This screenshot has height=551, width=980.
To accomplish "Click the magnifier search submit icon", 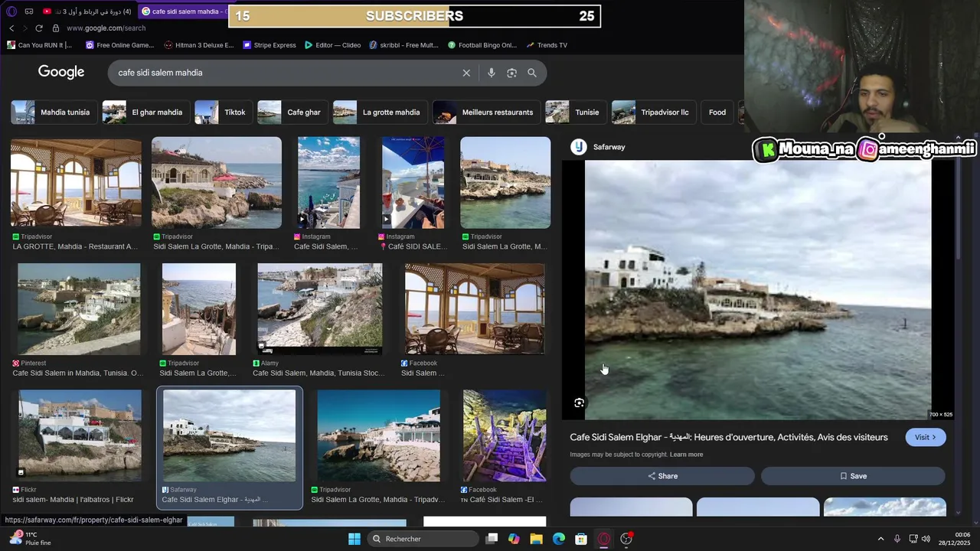I will [x=532, y=73].
